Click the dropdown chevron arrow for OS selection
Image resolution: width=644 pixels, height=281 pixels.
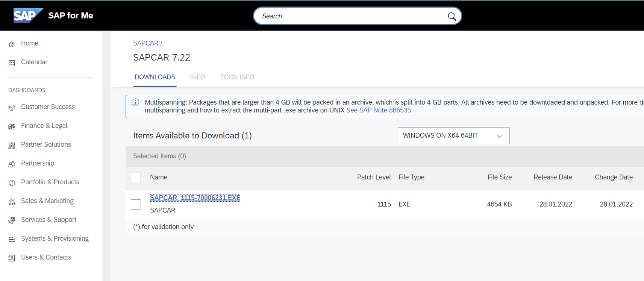[500, 136]
